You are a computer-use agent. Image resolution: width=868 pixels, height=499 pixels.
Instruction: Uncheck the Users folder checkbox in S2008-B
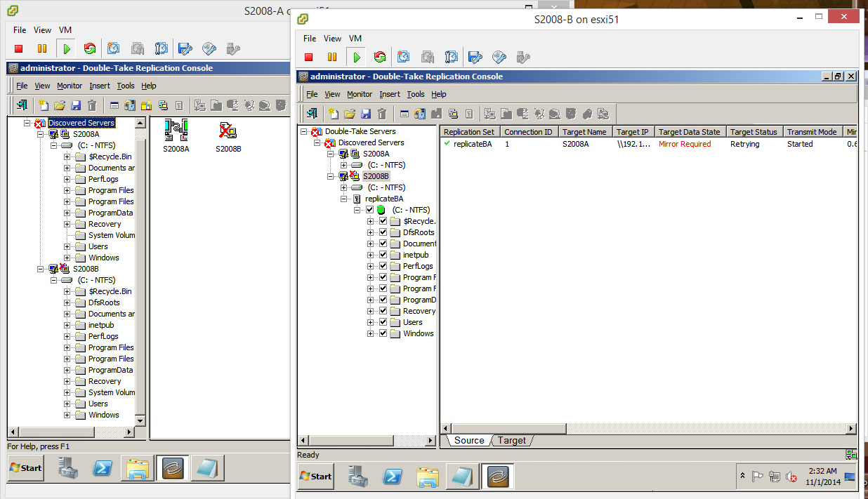point(383,322)
